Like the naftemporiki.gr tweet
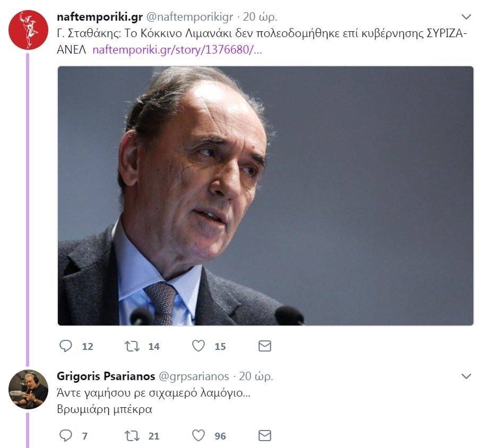The height and width of the screenshot is (448, 483). [x=199, y=346]
